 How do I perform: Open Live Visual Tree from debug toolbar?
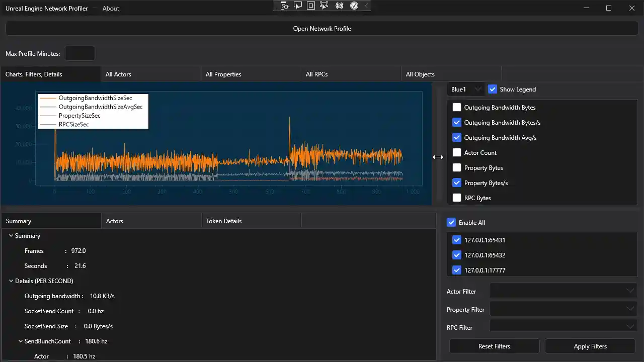(x=284, y=6)
